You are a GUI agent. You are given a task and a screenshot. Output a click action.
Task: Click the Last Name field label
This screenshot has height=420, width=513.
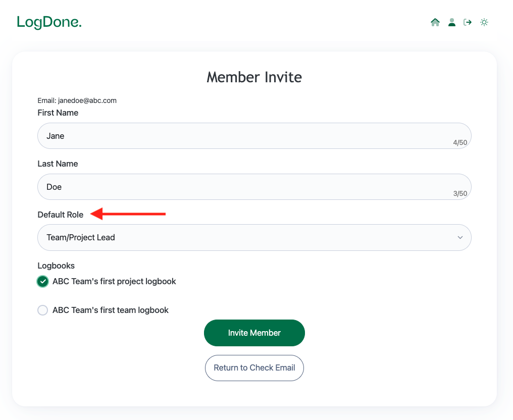pyautogui.click(x=58, y=164)
